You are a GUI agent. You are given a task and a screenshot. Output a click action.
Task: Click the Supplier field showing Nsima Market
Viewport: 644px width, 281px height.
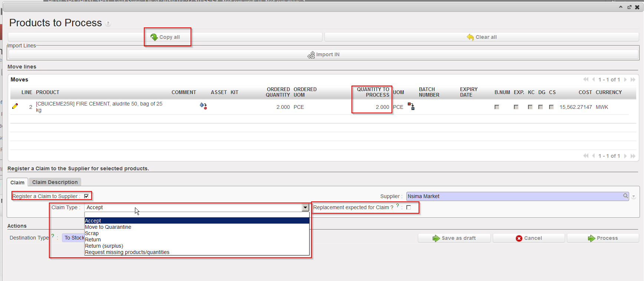(x=513, y=196)
